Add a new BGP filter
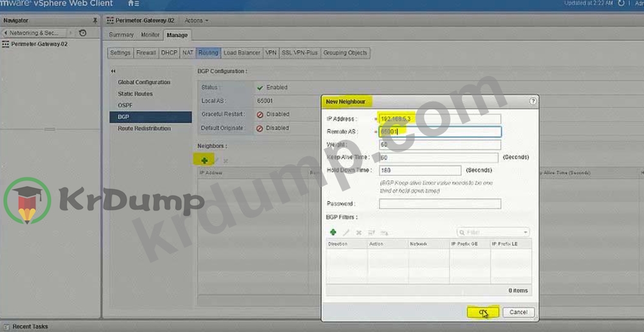This screenshot has height=332, width=644. tap(333, 232)
